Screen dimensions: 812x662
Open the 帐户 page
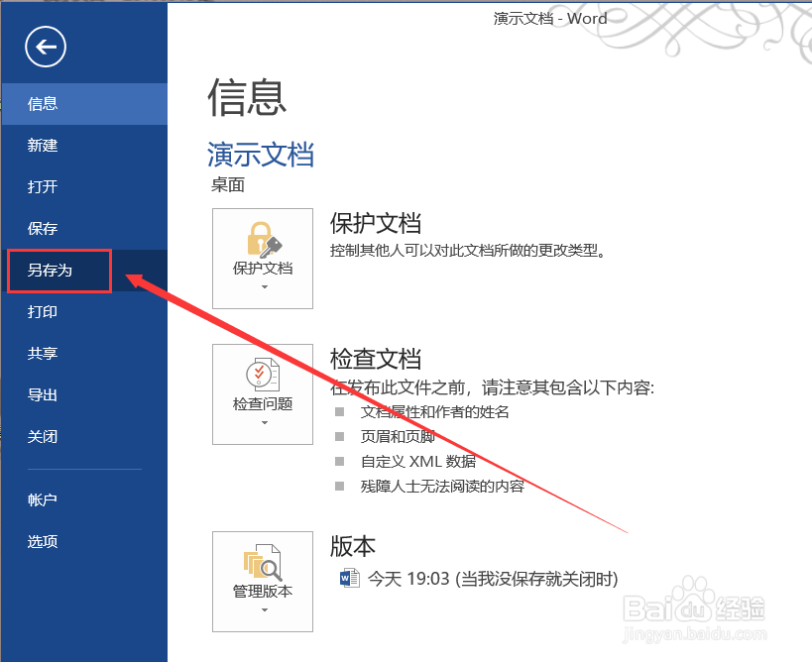(84, 500)
